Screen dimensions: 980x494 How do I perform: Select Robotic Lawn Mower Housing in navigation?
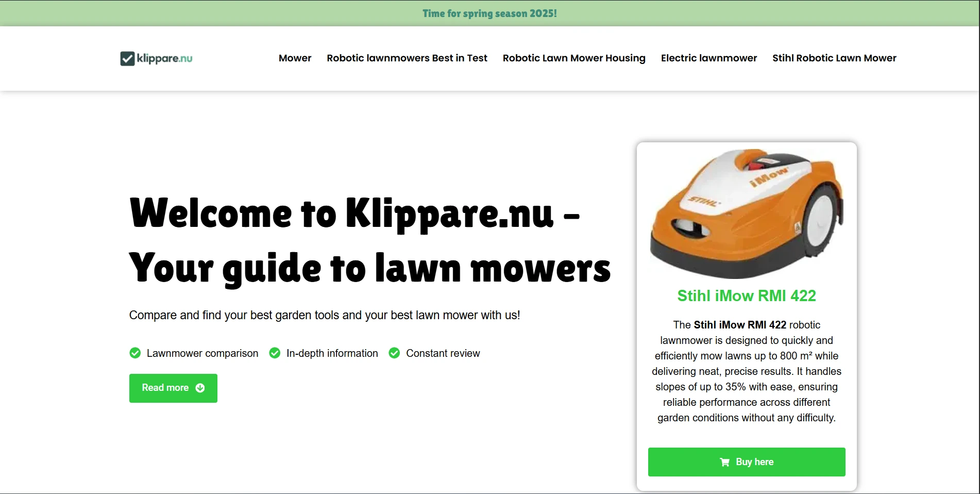pyautogui.click(x=574, y=58)
